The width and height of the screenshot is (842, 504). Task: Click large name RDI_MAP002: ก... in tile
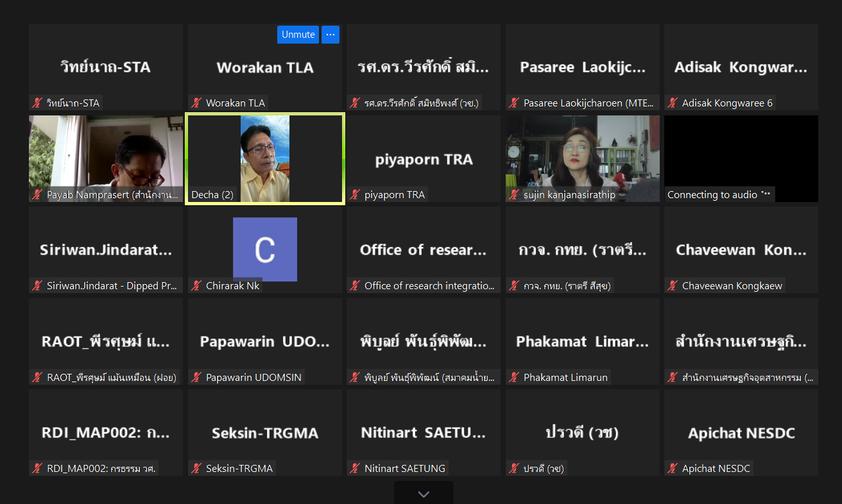106,433
